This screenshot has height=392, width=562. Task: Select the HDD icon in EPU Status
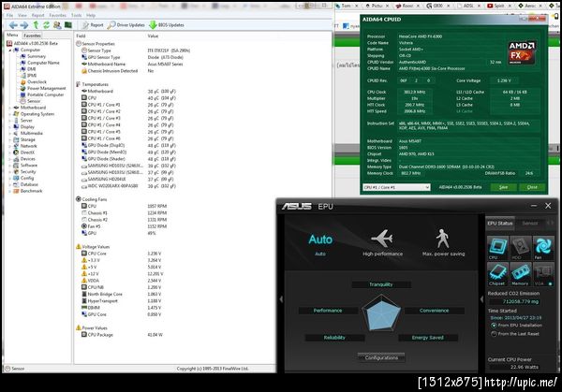click(x=520, y=248)
